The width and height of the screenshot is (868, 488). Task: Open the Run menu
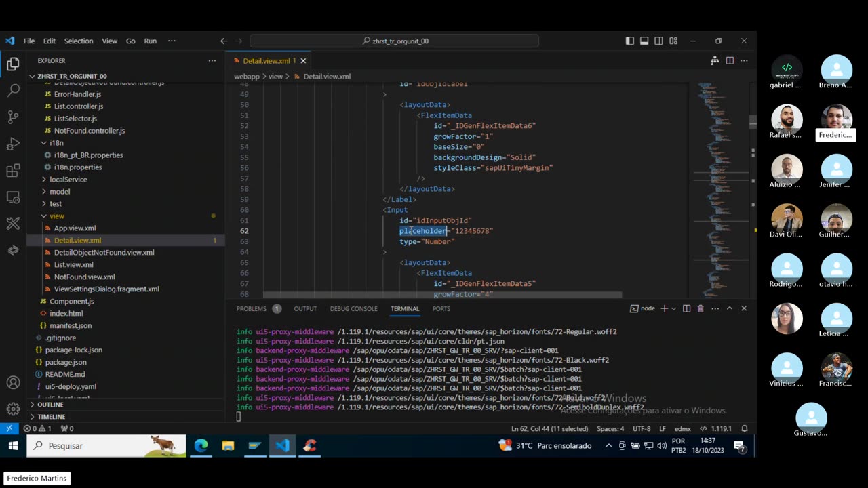pyautogui.click(x=151, y=41)
